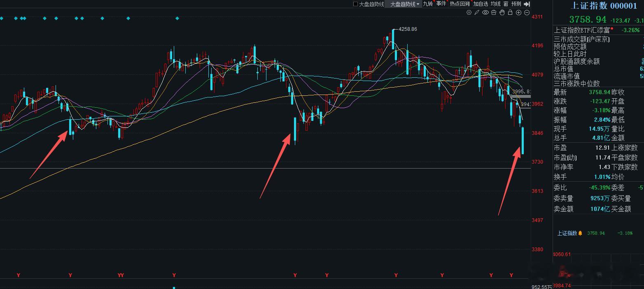Screen dimensions: 644x289
Task: Click the 沪股通额度余额 row
Action: click(x=598, y=62)
